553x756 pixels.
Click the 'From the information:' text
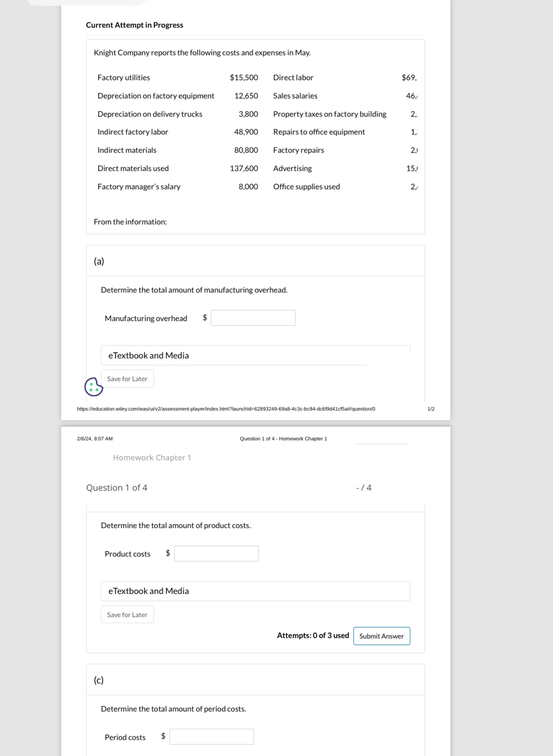point(130,222)
